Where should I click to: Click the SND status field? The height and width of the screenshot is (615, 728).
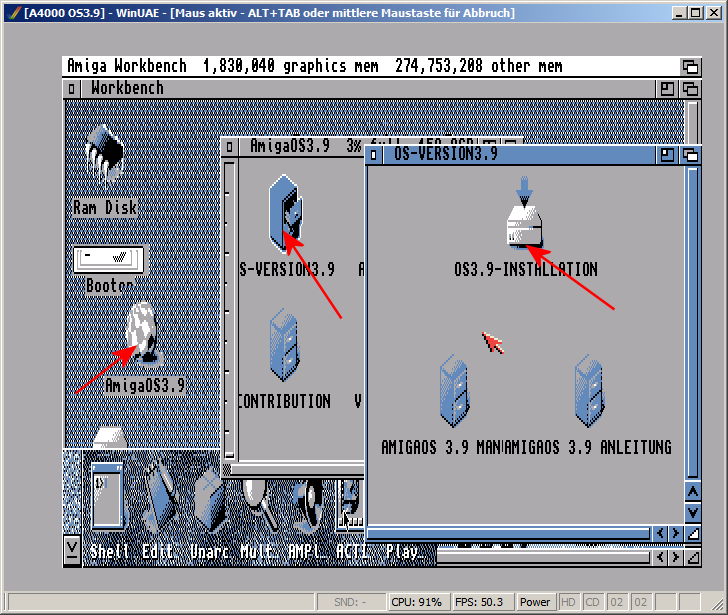tap(351, 602)
